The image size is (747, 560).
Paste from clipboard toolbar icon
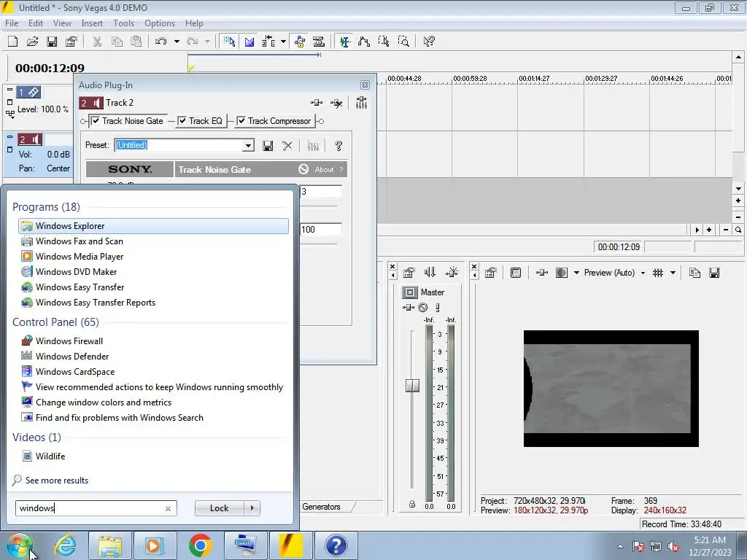[136, 42]
